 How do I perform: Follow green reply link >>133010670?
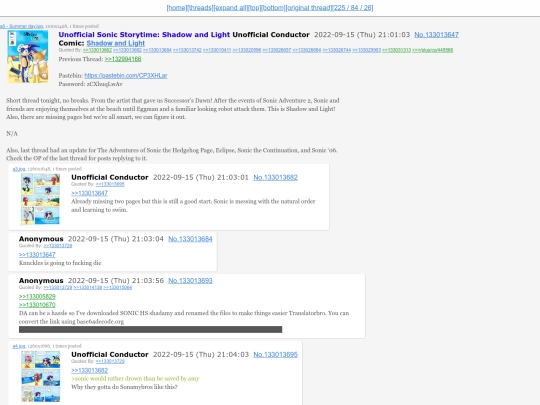(x=37, y=305)
